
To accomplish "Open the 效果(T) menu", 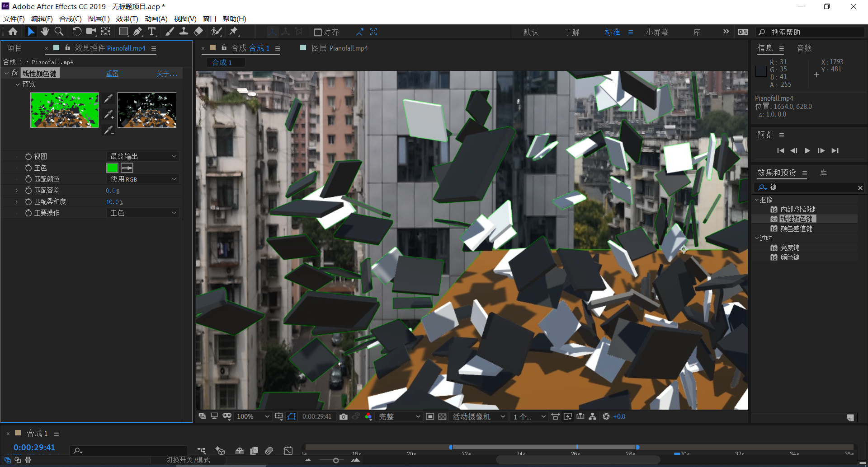I will [127, 19].
